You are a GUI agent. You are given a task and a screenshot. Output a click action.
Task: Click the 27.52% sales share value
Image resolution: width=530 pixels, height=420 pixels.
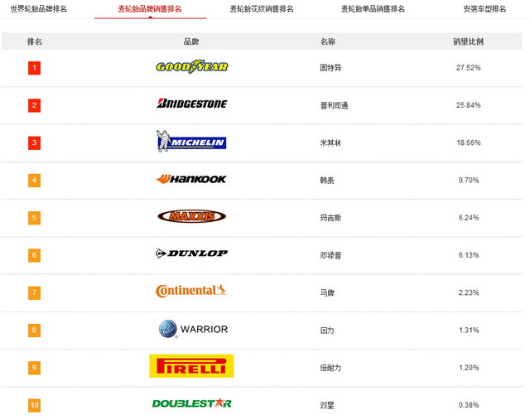[469, 68]
